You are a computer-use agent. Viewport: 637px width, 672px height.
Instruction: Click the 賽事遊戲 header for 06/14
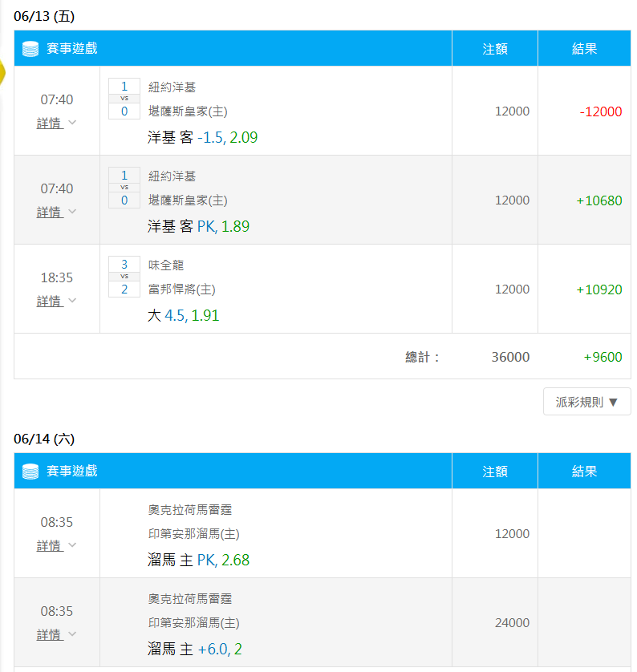(x=72, y=471)
